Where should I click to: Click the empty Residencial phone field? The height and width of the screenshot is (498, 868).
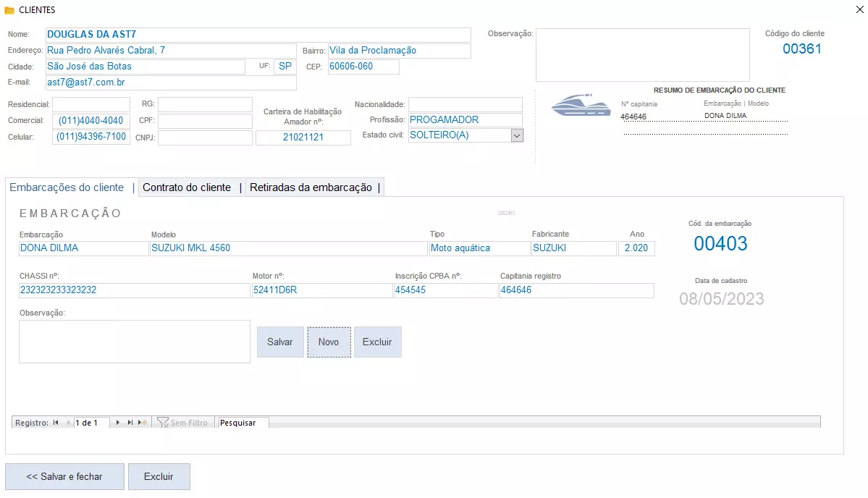tap(91, 104)
